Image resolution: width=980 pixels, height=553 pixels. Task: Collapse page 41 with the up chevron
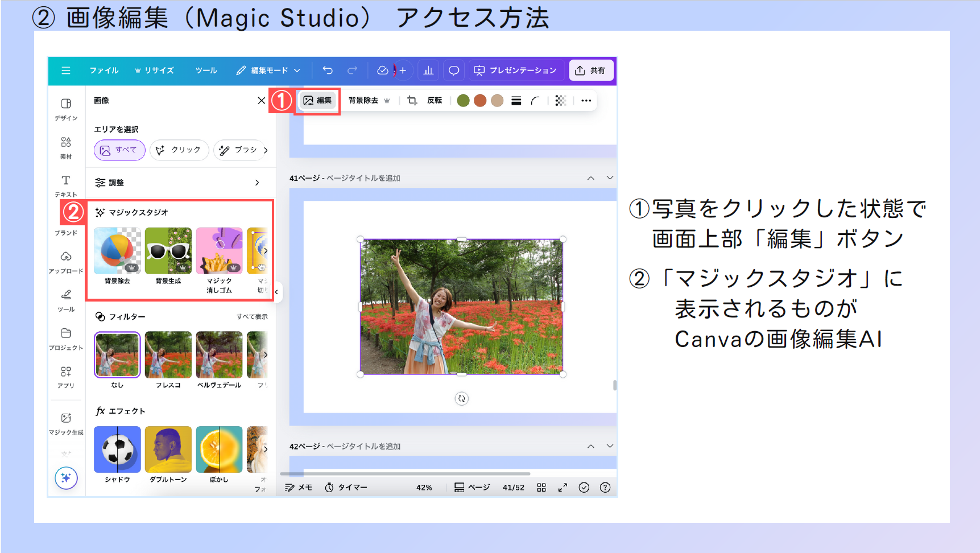591,178
